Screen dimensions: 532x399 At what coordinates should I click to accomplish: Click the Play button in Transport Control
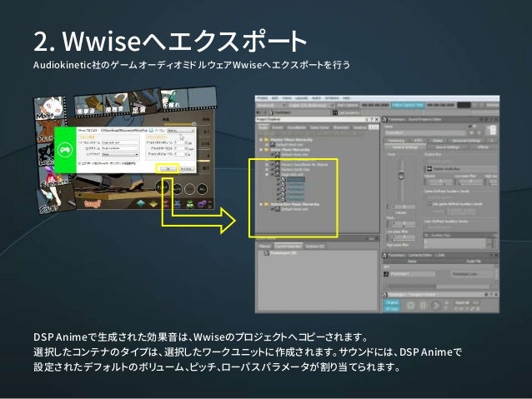(435, 306)
